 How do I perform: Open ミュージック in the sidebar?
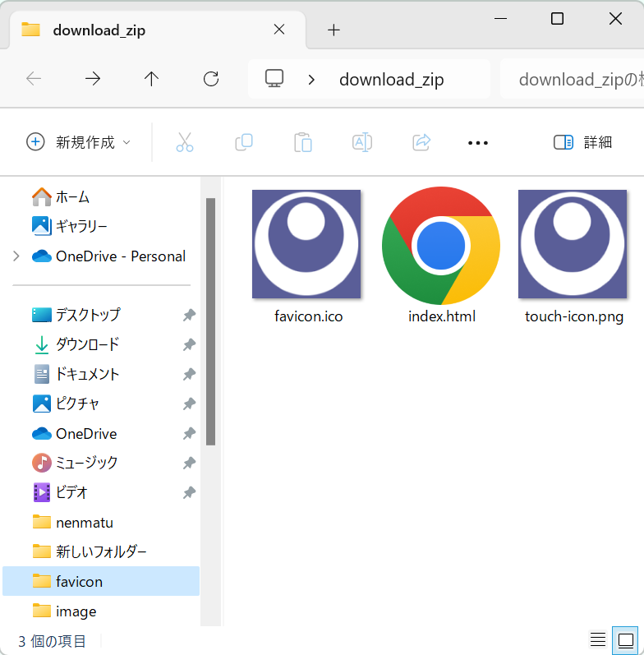pos(100,463)
